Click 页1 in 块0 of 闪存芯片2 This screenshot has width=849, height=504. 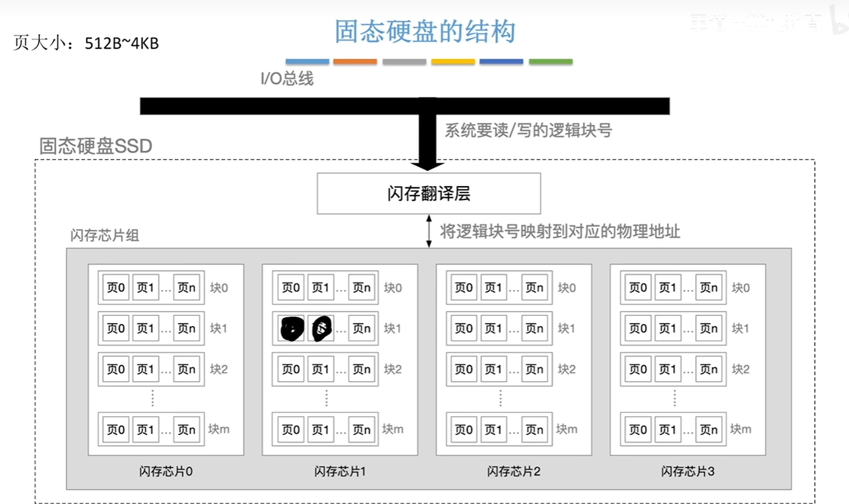click(494, 288)
